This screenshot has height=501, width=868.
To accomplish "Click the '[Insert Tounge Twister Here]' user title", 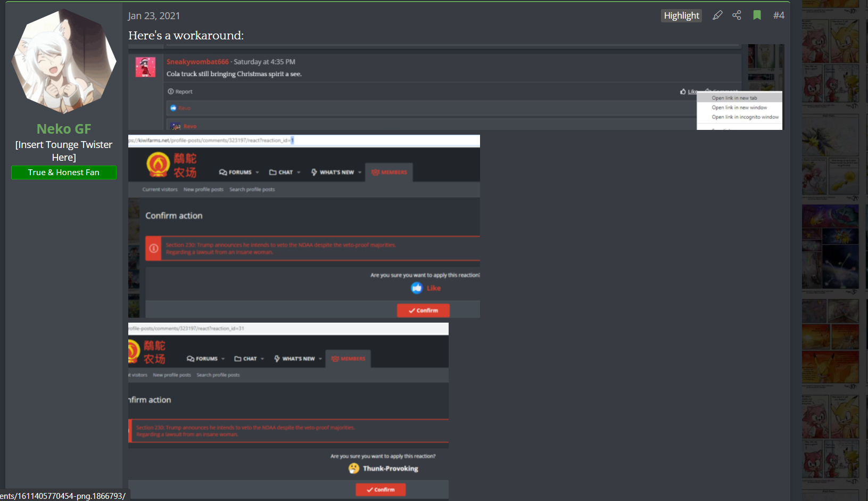I will point(64,151).
